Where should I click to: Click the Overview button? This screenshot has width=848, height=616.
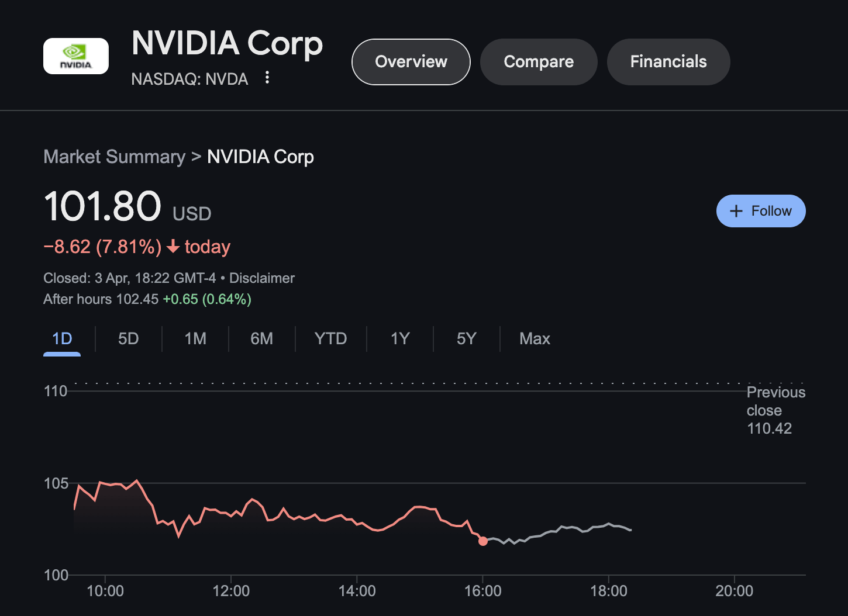(411, 61)
